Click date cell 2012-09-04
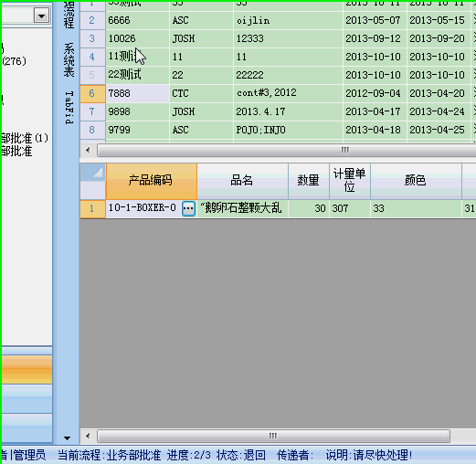476x464 pixels. click(375, 94)
